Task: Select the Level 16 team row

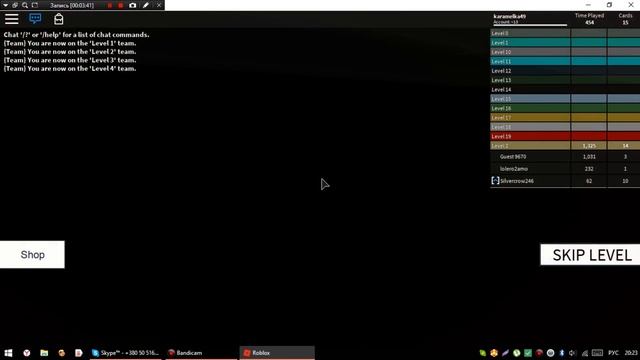Action: (x=565, y=108)
